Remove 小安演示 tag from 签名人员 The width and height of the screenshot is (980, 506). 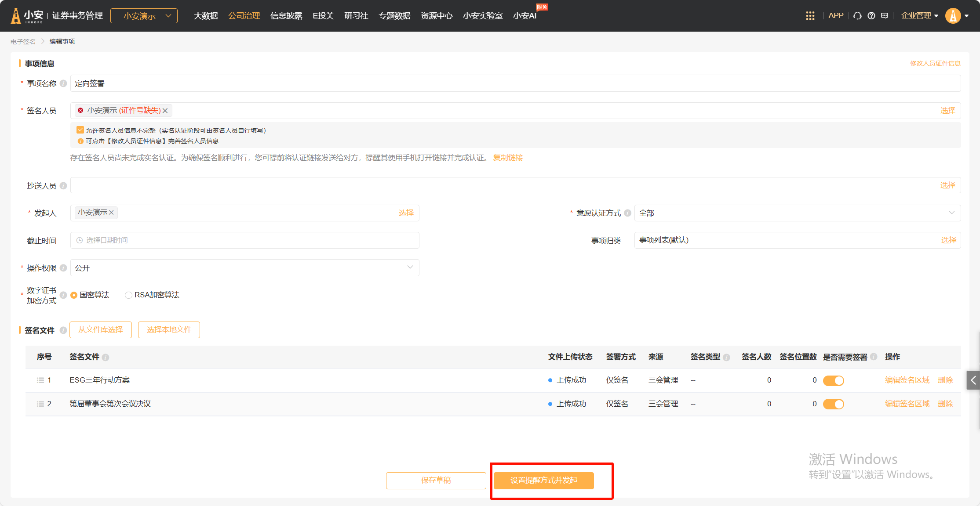[x=165, y=111]
